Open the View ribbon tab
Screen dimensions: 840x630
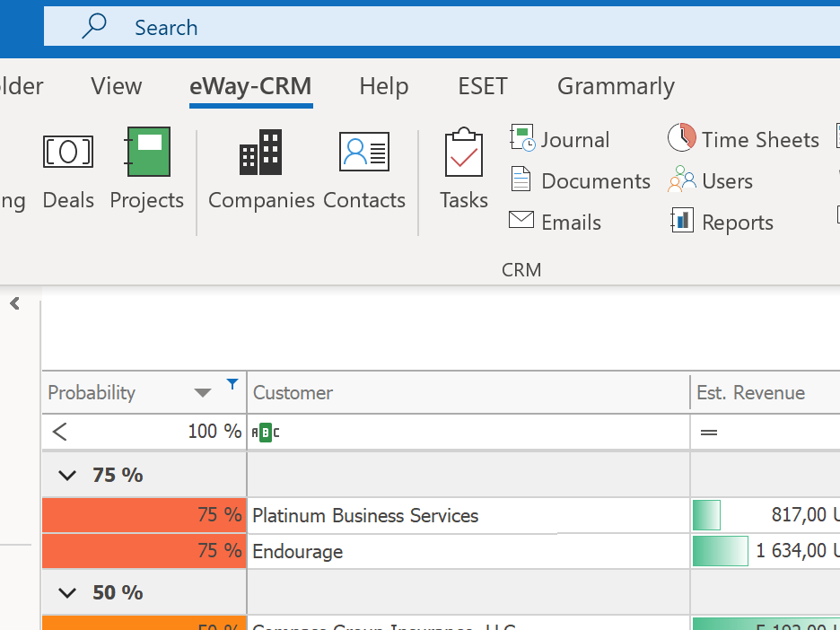pos(117,86)
